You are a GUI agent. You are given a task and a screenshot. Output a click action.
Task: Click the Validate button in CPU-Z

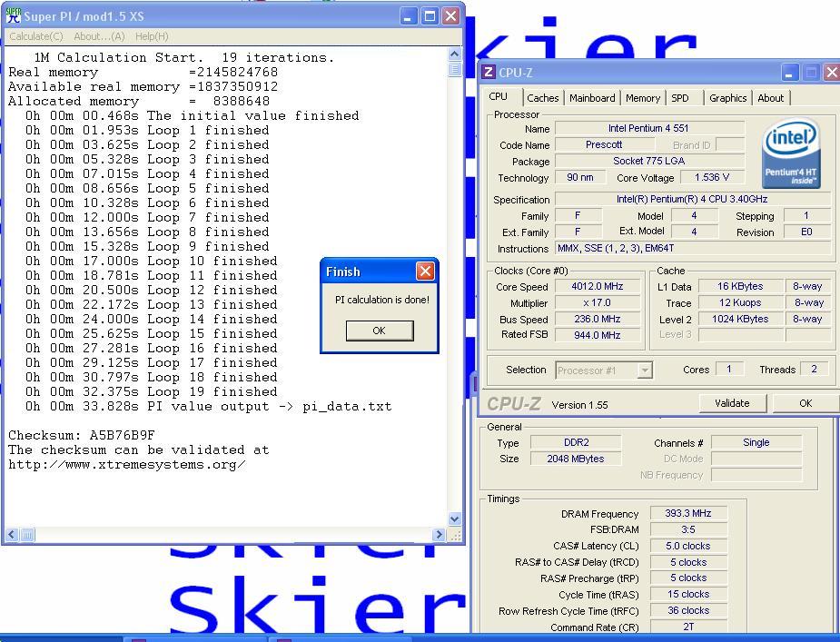pyautogui.click(x=732, y=403)
